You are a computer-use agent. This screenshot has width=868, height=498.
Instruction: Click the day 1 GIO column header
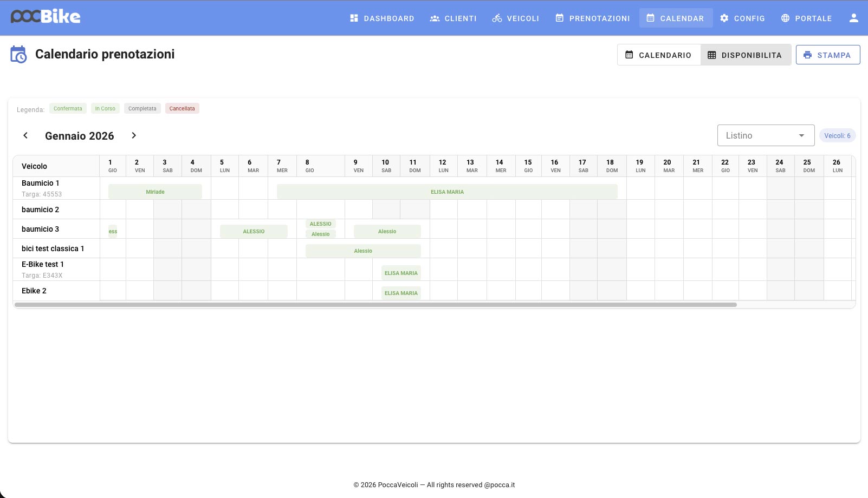click(113, 166)
